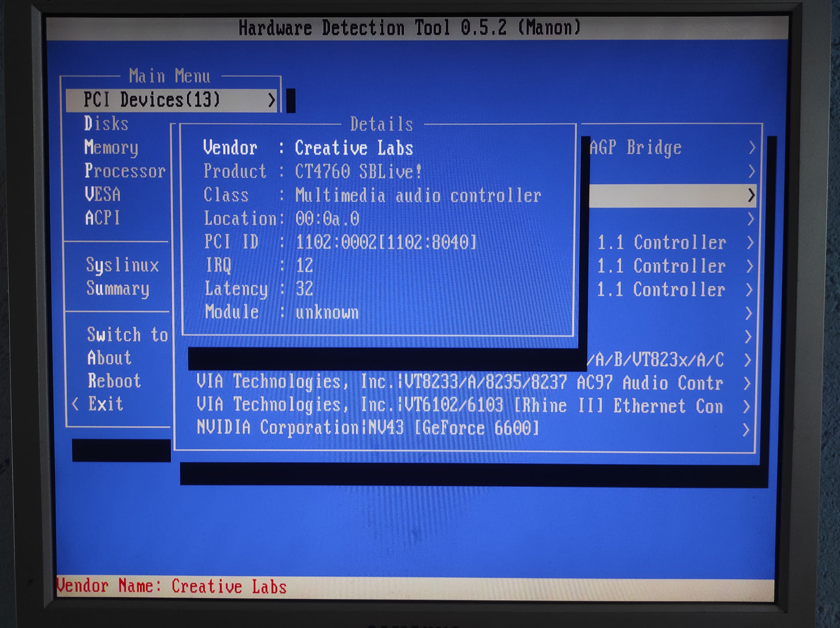Open the ACPI menu entry
The width and height of the screenshot is (840, 628).
[103, 218]
